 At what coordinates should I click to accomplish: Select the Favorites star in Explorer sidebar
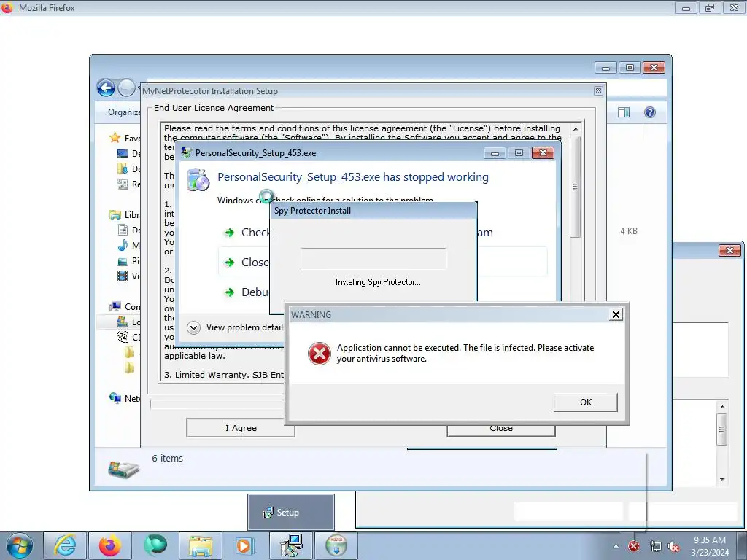(x=115, y=138)
